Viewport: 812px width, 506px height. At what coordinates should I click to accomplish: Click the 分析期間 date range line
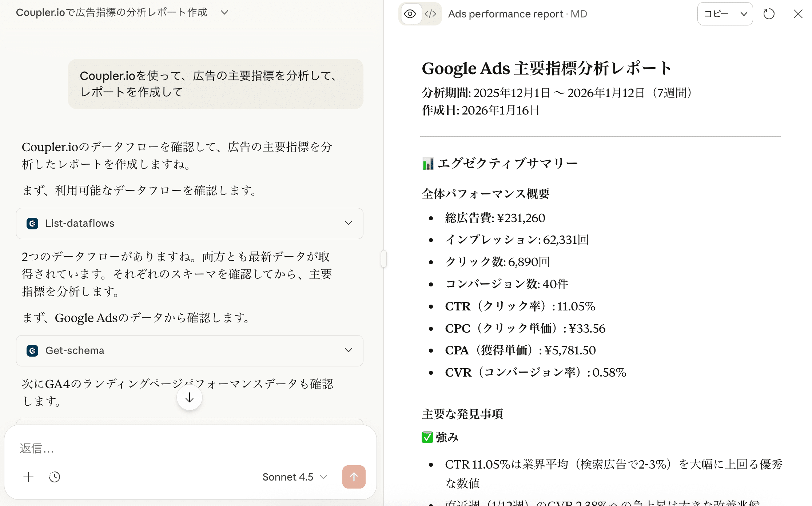pos(557,93)
